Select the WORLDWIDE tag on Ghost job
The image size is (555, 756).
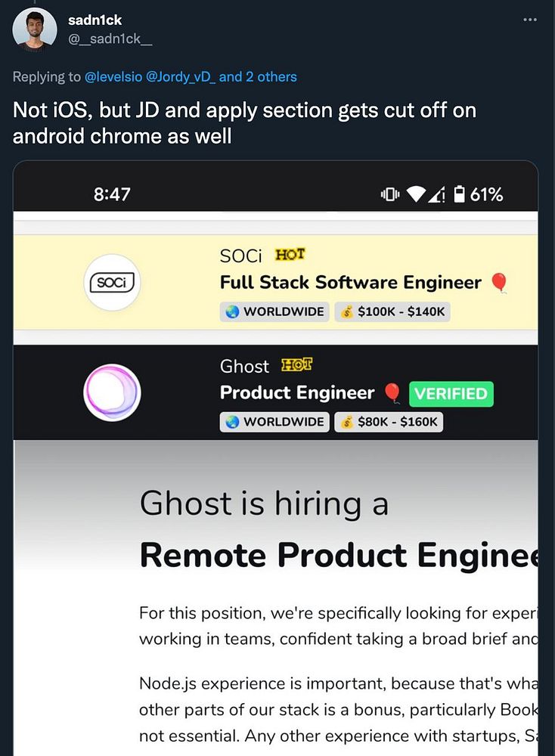click(x=274, y=422)
